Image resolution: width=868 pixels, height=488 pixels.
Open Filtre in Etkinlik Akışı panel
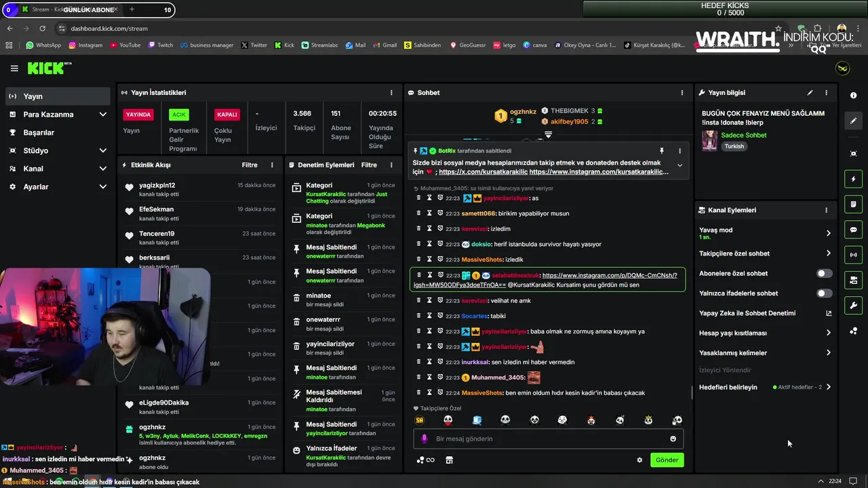coord(250,165)
